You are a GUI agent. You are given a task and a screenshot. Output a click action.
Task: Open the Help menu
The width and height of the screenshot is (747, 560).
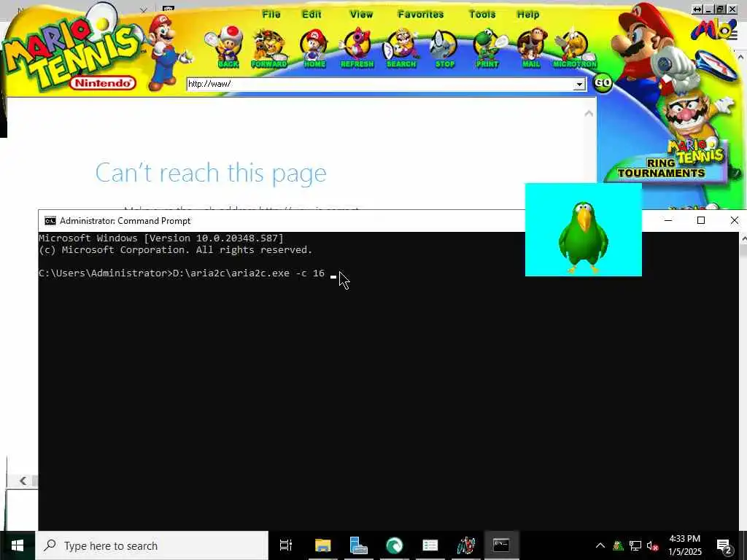[x=528, y=15]
